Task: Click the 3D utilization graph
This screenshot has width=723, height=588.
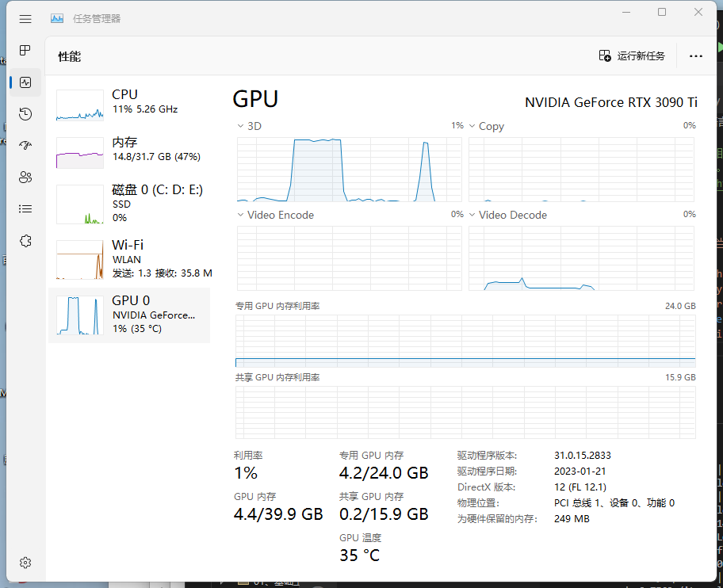Action: (349, 169)
